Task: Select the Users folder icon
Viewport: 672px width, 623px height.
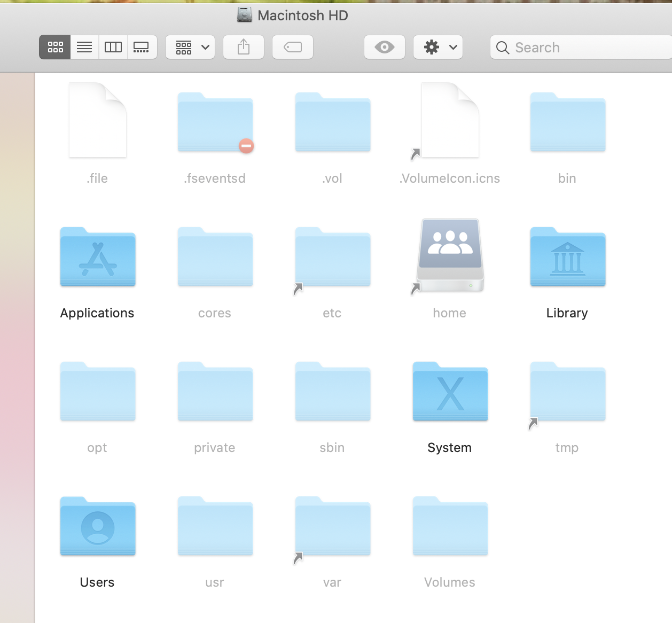Action: tap(98, 526)
